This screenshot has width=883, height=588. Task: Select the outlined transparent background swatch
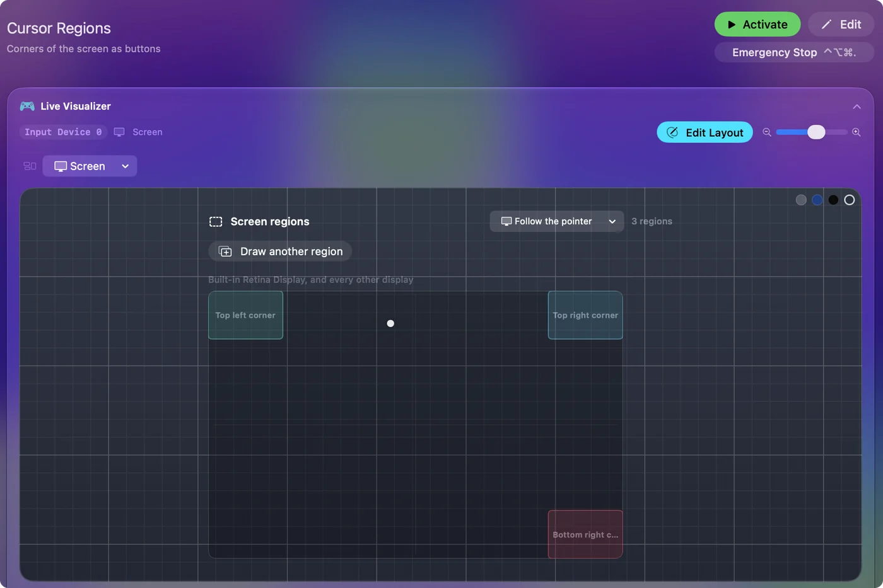(x=850, y=200)
